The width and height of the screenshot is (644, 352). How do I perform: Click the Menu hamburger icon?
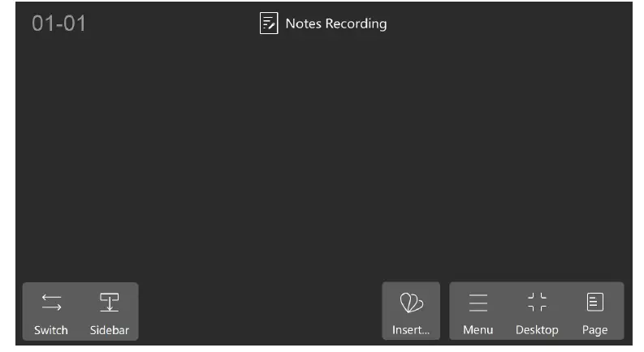pyautogui.click(x=478, y=303)
